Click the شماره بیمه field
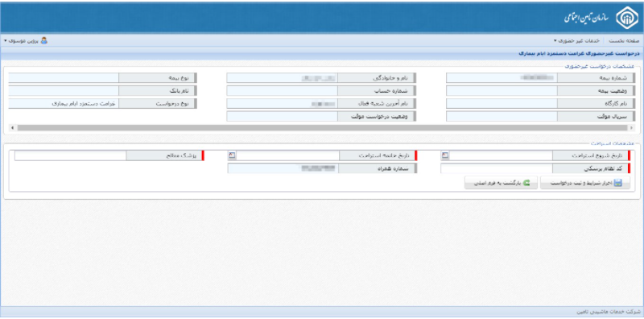The height and width of the screenshot is (319, 644). click(502, 77)
